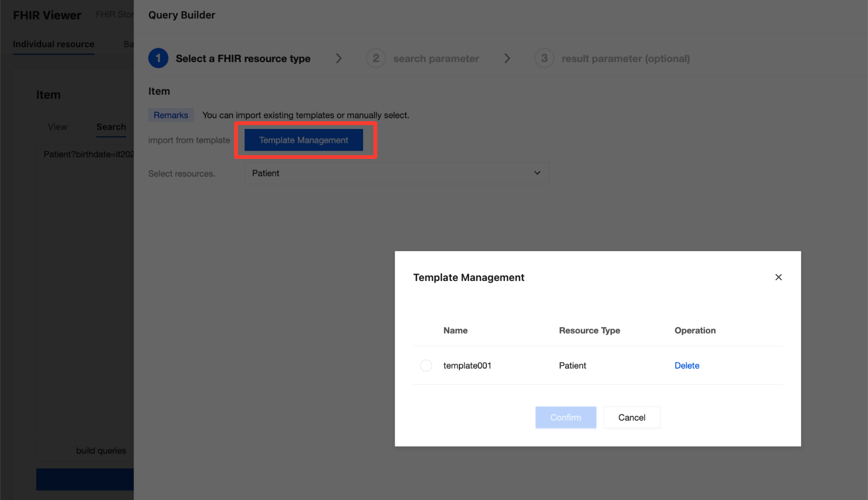Click the Operation column header
868x500 pixels.
point(695,330)
